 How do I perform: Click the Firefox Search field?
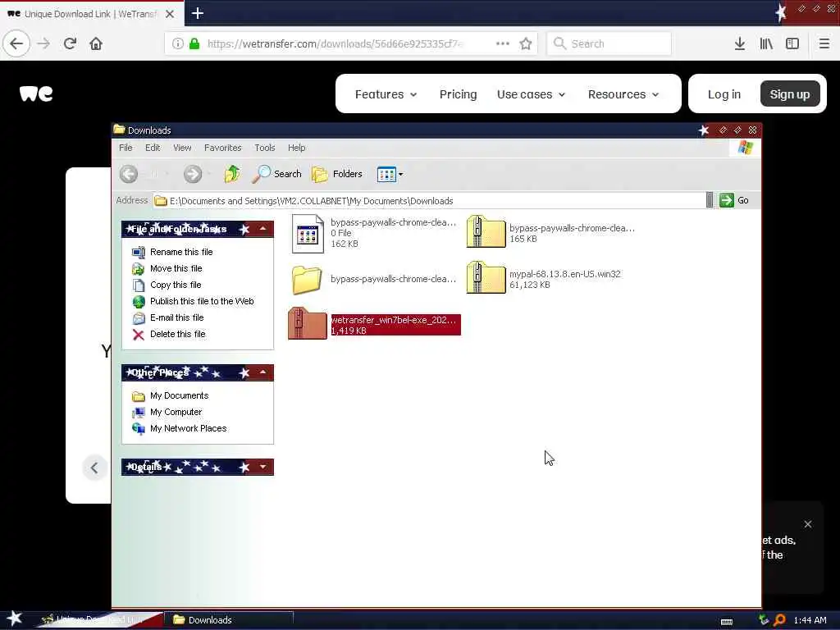click(609, 43)
